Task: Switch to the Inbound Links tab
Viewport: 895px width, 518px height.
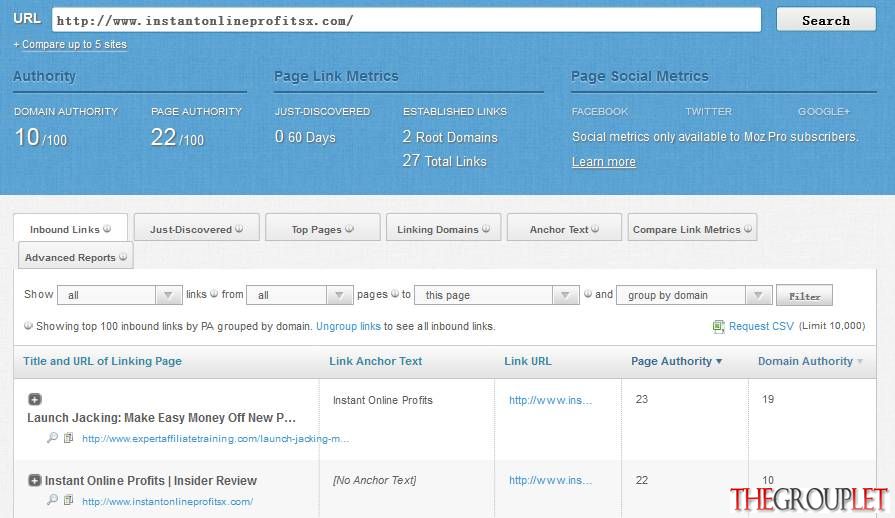Action: [70, 228]
